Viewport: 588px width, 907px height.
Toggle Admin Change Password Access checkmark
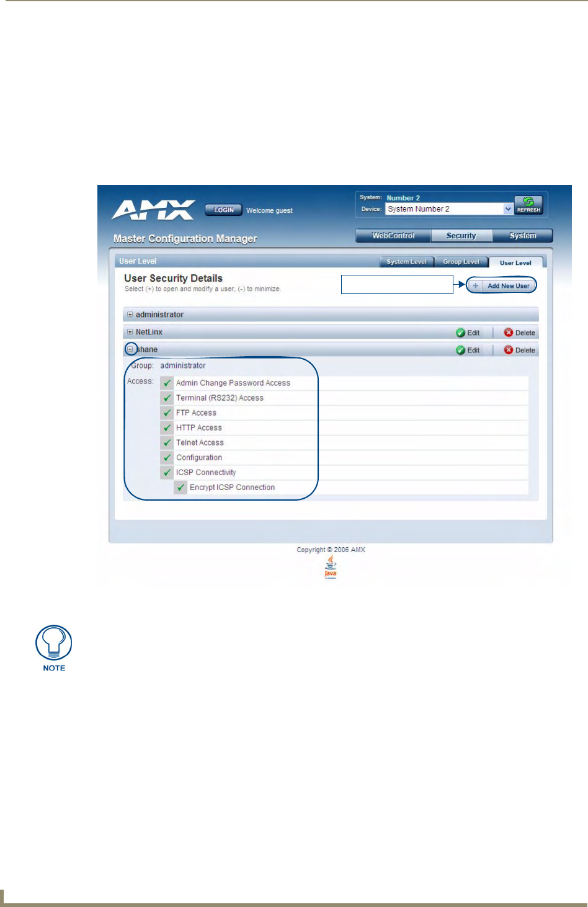coord(167,383)
